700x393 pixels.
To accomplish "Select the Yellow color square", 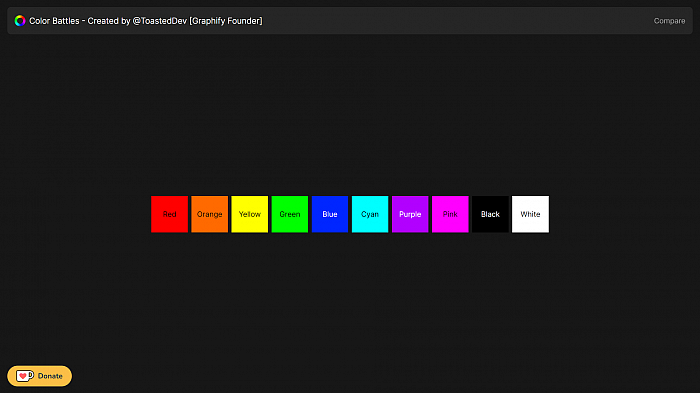I will [250, 214].
